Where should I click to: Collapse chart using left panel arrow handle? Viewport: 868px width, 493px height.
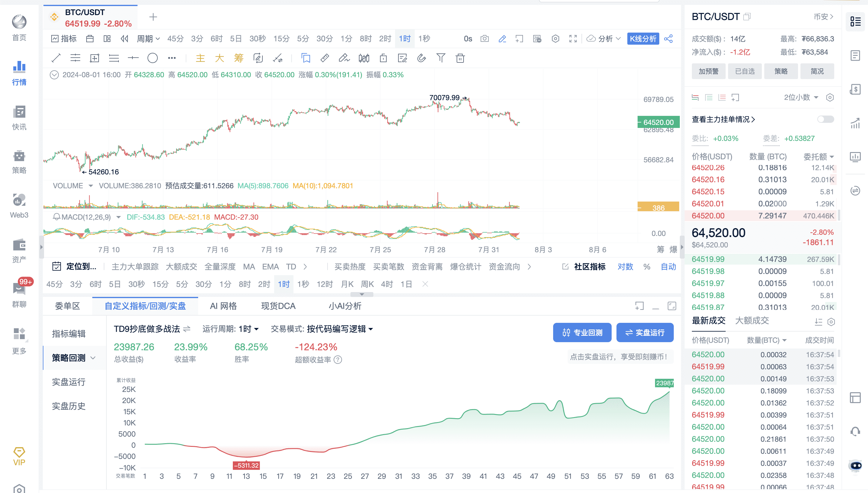point(41,247)
